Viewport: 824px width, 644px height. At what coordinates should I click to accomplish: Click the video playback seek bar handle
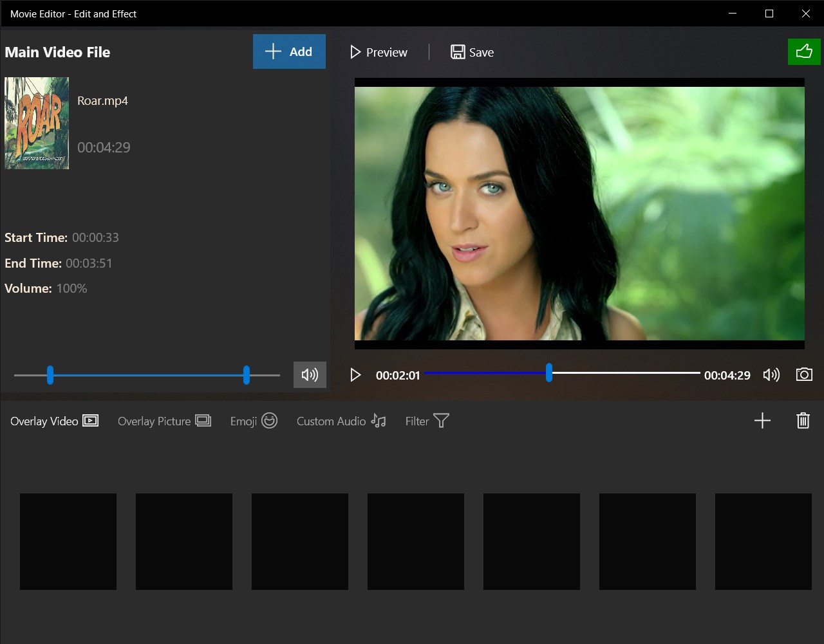[x=549, y=373]
